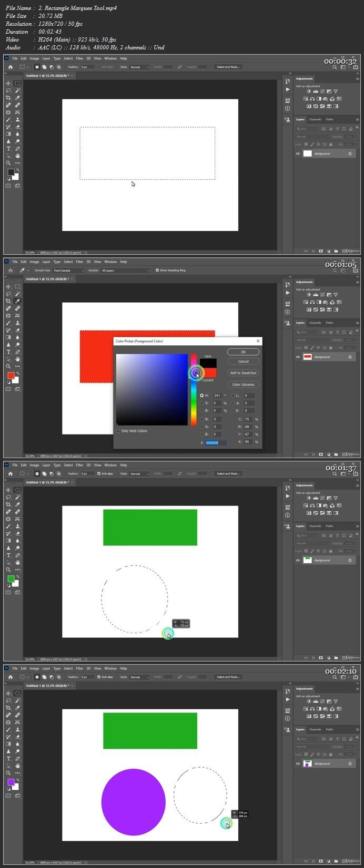Select the R radio button in Color Picker

201,419
